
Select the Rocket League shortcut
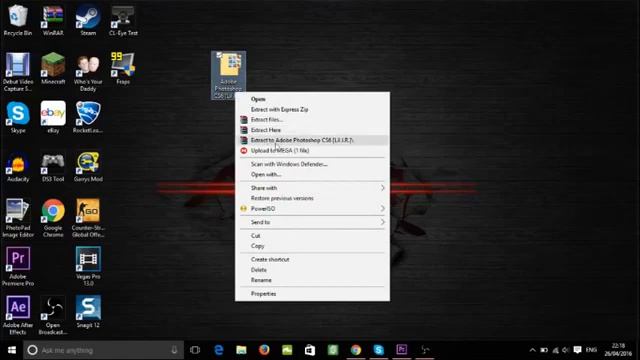click(x=88, y=117)
